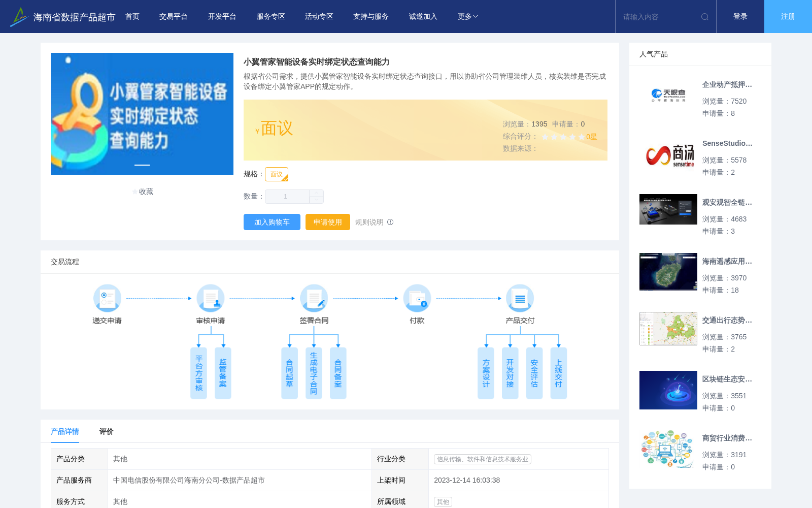Image resolution: width=812 pixels, height=508 pixels.
Task: Click the 合同起草 sub-step box
Action: [x=289, y=373]
